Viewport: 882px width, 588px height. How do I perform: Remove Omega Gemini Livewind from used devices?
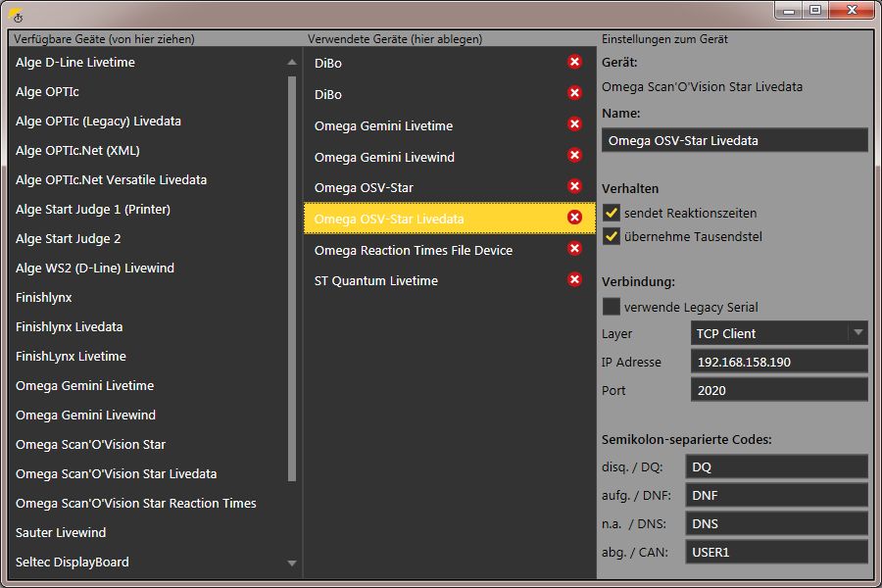(574, 155)
